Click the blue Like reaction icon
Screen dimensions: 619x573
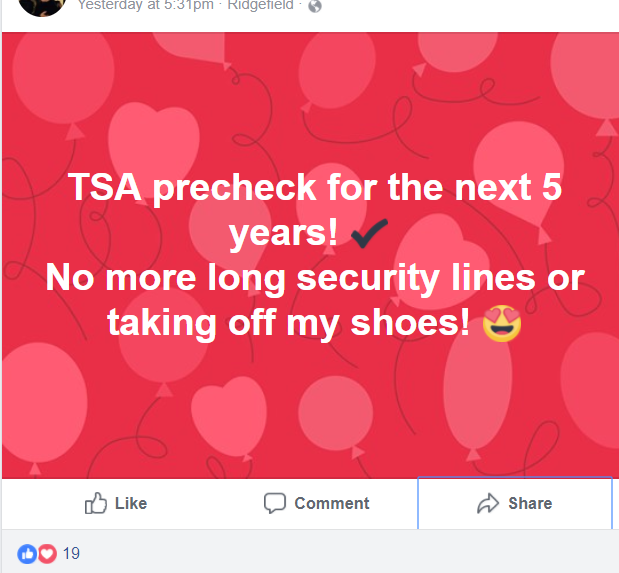26,553
